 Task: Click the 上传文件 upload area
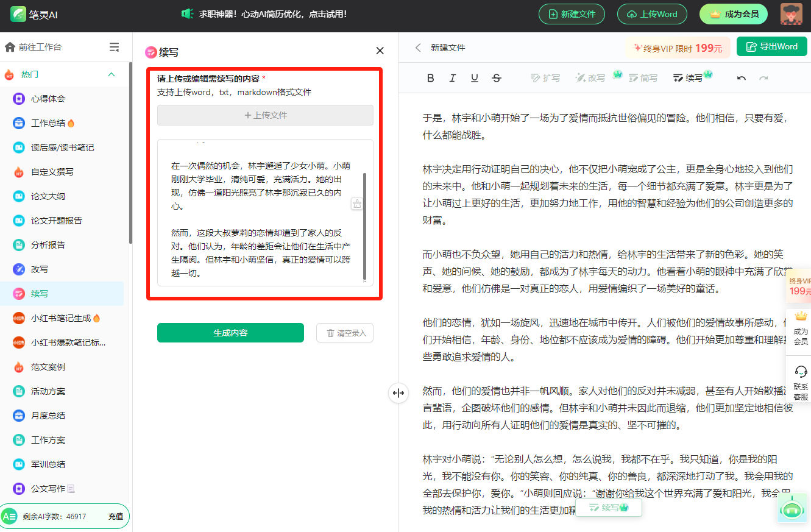click(x=265, y=115)
